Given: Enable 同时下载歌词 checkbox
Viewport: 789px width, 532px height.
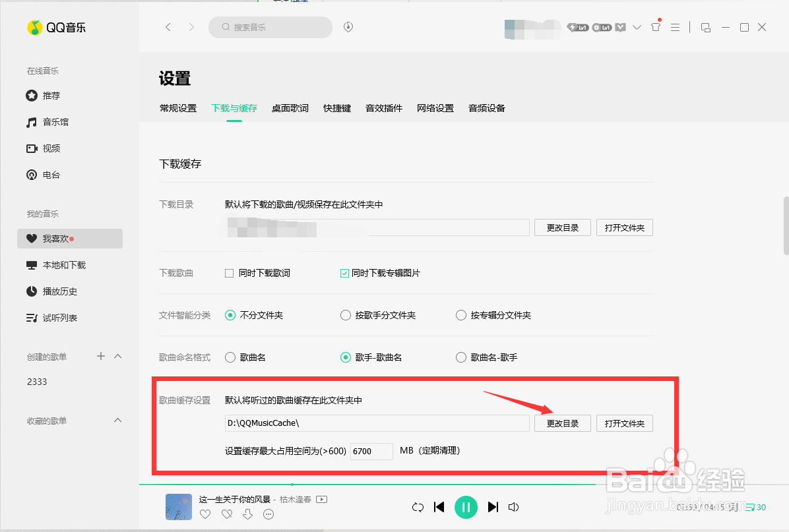Looking at the screenshot, I should pyautogui.click(x=230, y=272).
